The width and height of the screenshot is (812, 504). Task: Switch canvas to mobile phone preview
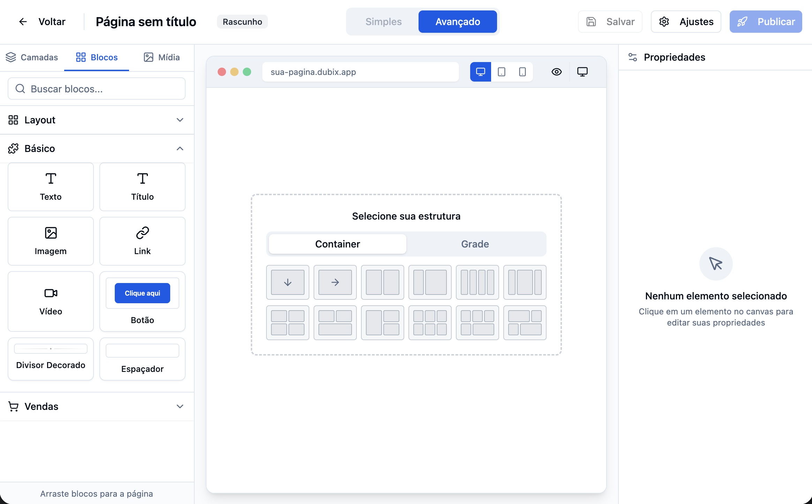click(x=522, y=72)
